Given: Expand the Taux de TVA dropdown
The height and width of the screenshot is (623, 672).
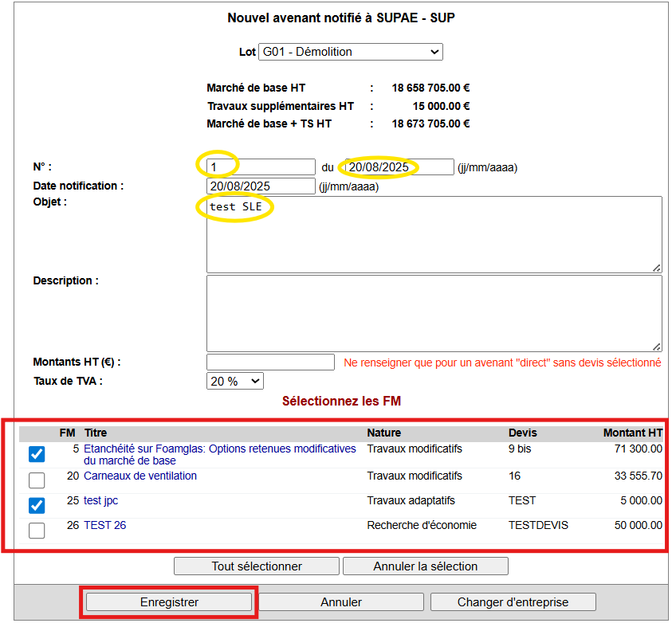Looking at the screenshot, I should click(x=234, y=381).
